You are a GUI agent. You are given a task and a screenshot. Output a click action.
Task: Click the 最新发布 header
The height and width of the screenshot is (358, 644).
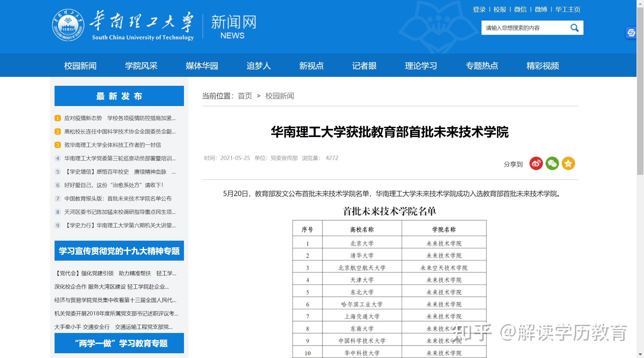119,96
